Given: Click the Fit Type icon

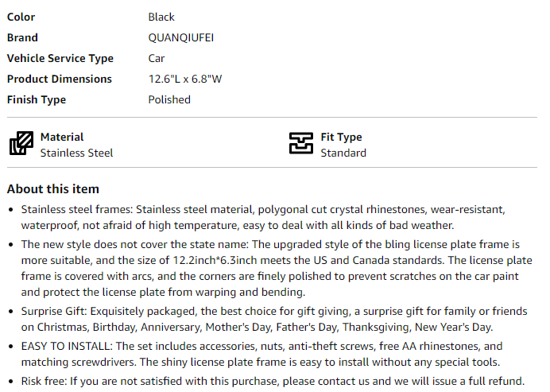Looking at the screenshot, I should coord(301,143).
